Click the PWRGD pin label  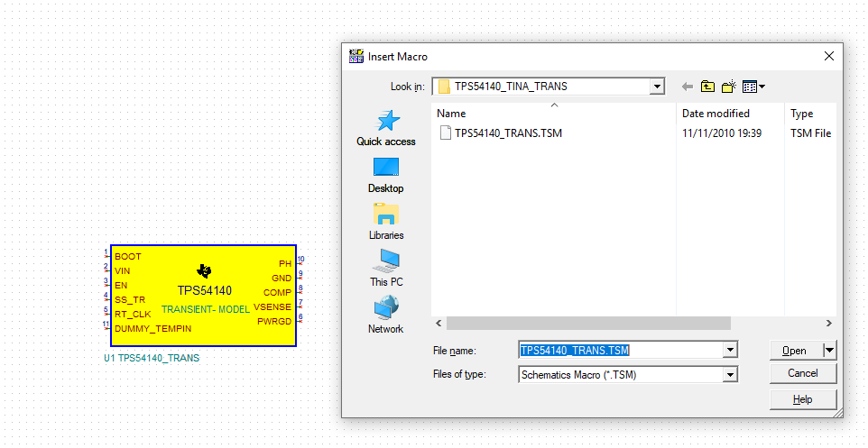coord(274,321)
